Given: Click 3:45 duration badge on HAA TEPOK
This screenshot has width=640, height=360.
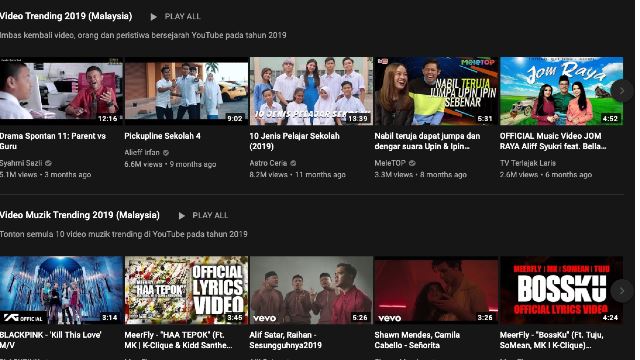Looking at the screenshot, I should [x=235, y=318].
